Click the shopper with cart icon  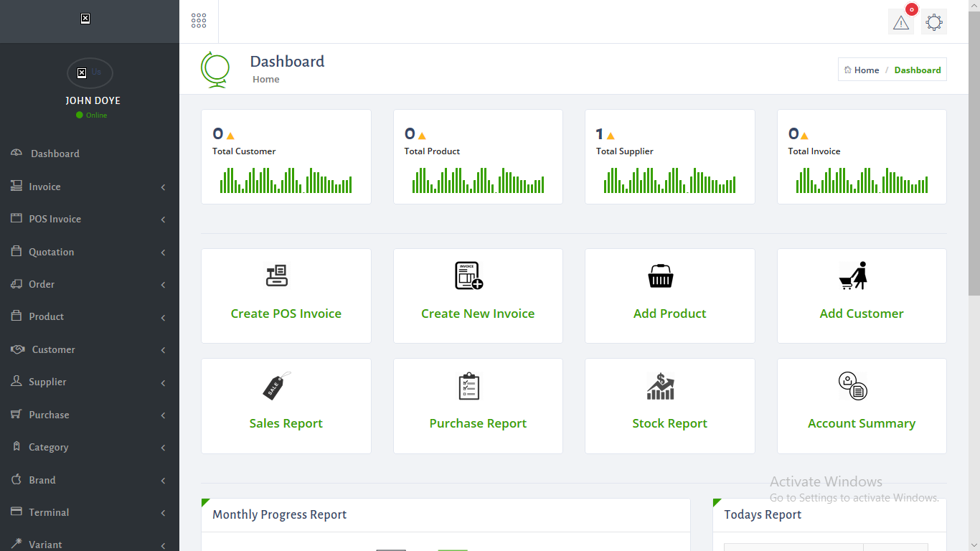click(x=854, y=275)
